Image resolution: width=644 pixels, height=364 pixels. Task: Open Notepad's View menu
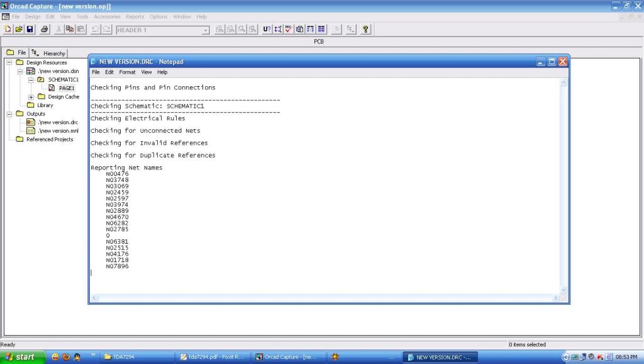(146, 72)
